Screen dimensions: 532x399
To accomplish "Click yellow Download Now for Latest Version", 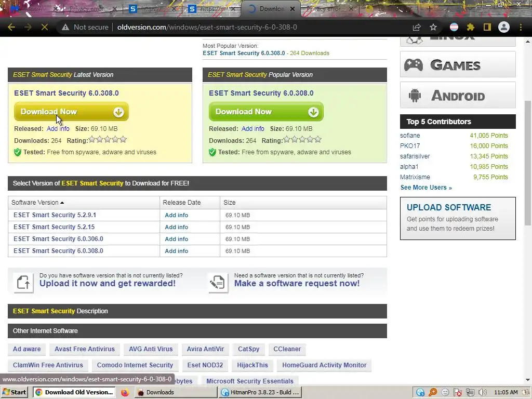I will pos(71,112).
